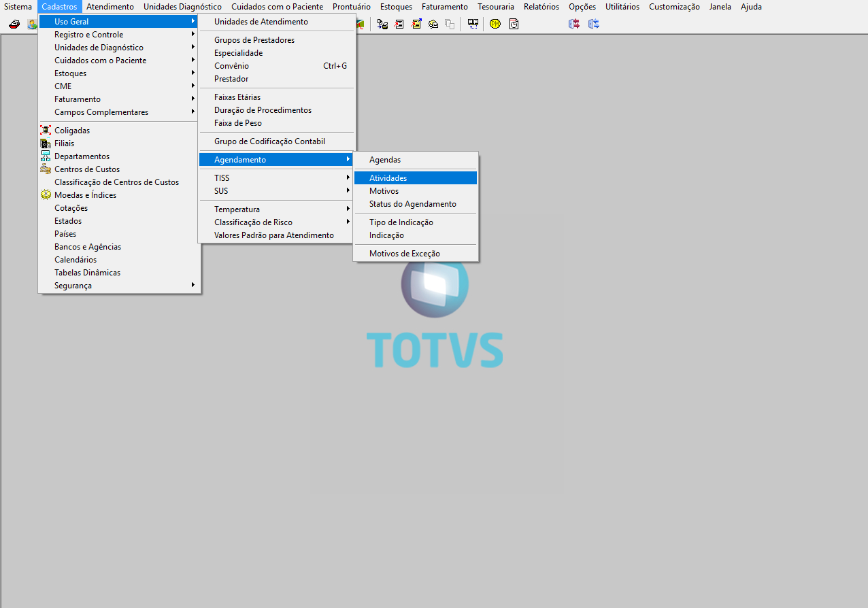Expand the SUS submenu
This screenshot has width=868, height=608.
(276, 191)
